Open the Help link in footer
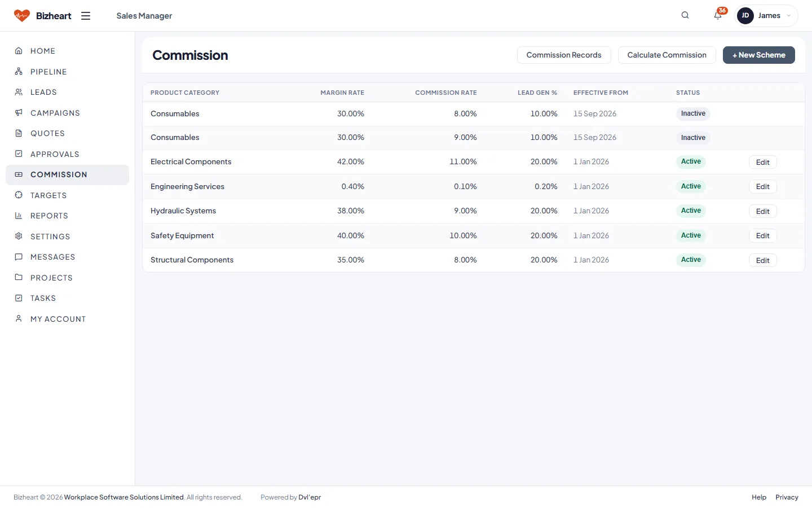Screen dimensions: 812x508 click(759, 497)
